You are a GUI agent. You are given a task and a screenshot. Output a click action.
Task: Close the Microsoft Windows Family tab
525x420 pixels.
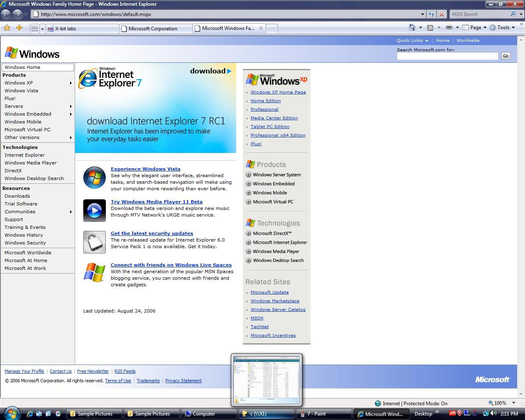[x=261, y=28]
